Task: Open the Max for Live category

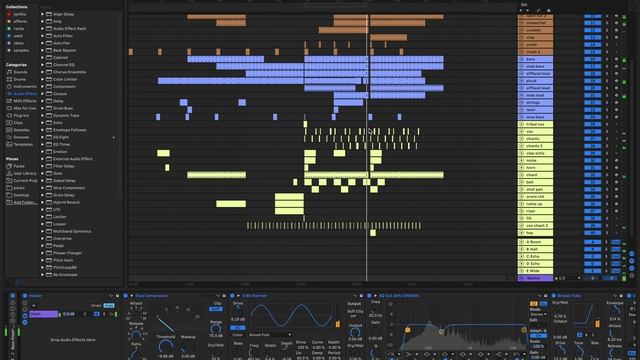Action: coord(21,108)
